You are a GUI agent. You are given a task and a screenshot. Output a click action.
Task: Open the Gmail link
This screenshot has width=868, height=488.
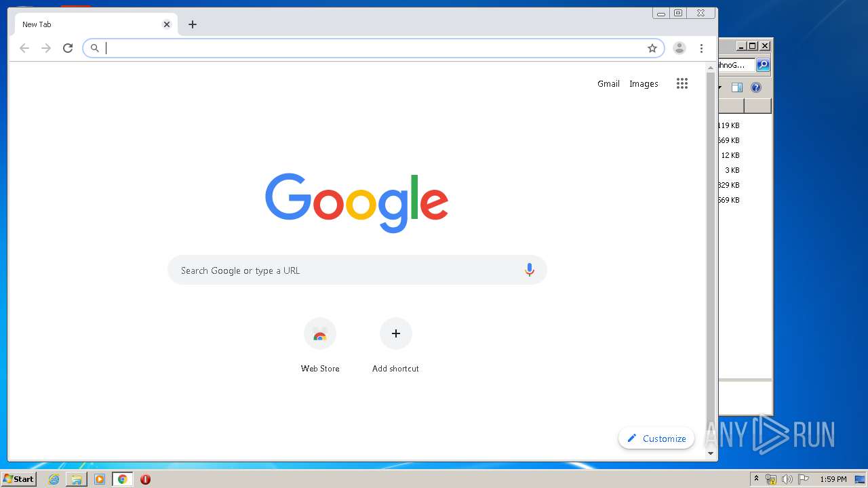608,84
